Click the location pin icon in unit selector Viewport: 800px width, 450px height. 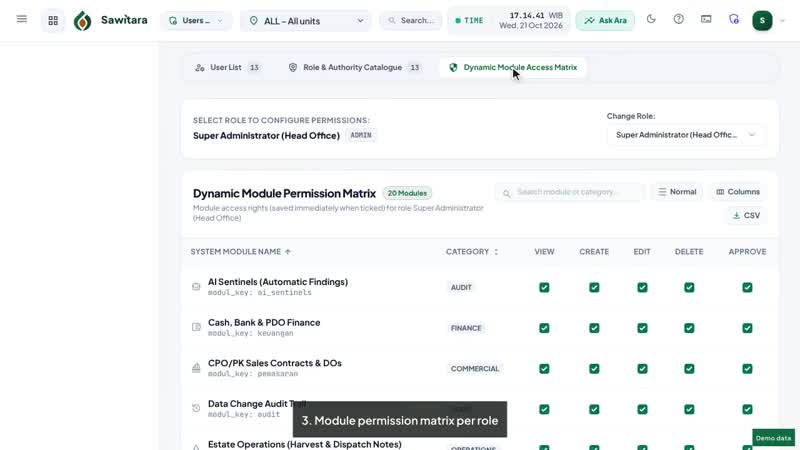tap(254, 21)
